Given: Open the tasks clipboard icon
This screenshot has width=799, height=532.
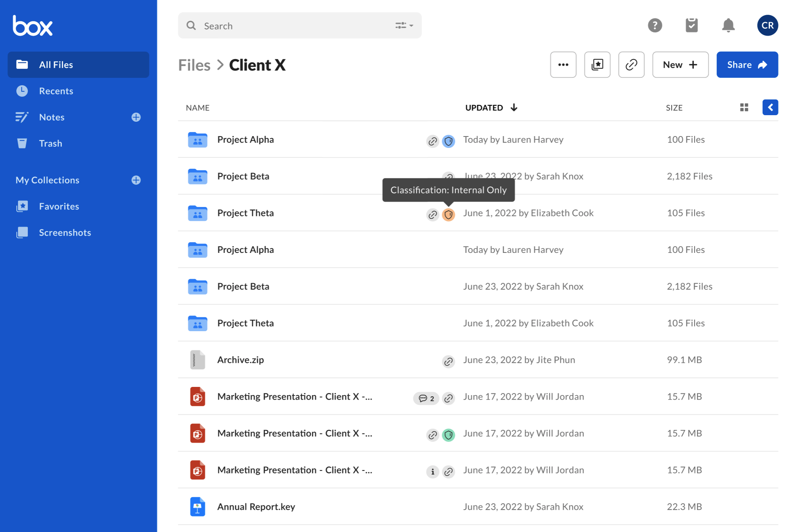Looking at the screenshot, I should pos(691,25).
